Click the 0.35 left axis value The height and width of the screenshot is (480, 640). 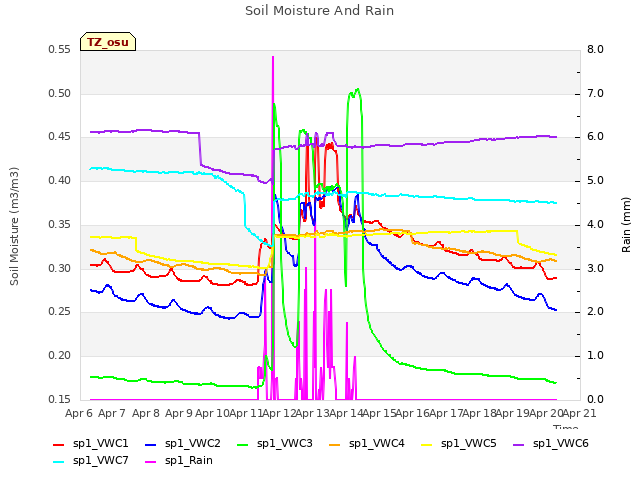pos(59,224)
